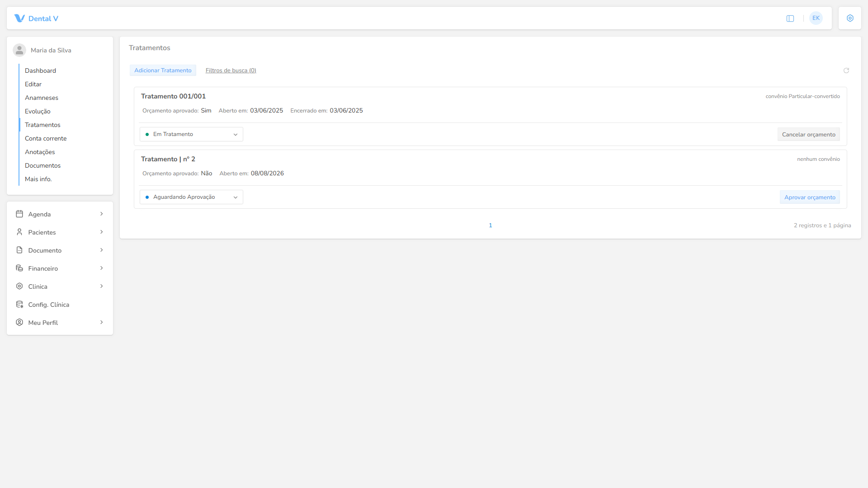868x488 pixels.
Task: Expand the Pacientes menu chevron
Action: pos(102,232)
